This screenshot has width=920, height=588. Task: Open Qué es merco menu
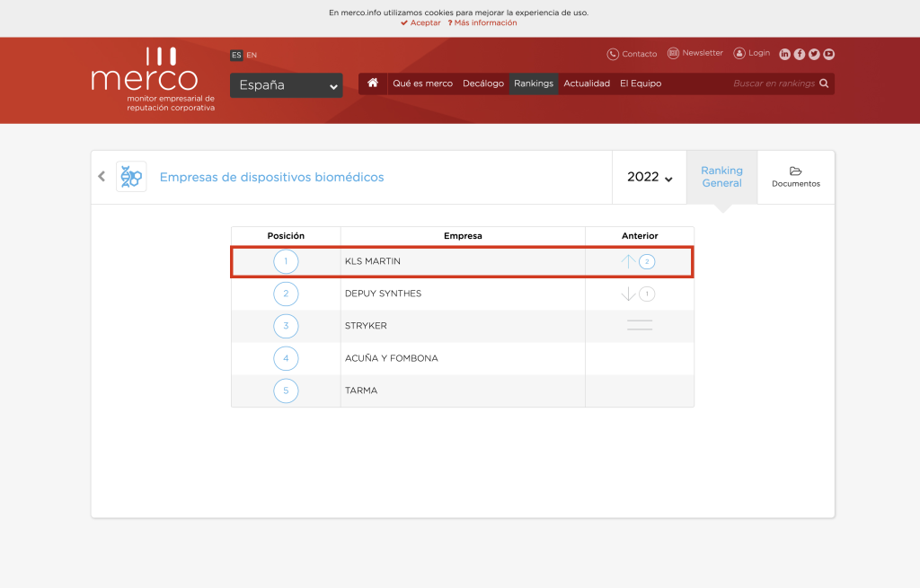tap(422, 83)
